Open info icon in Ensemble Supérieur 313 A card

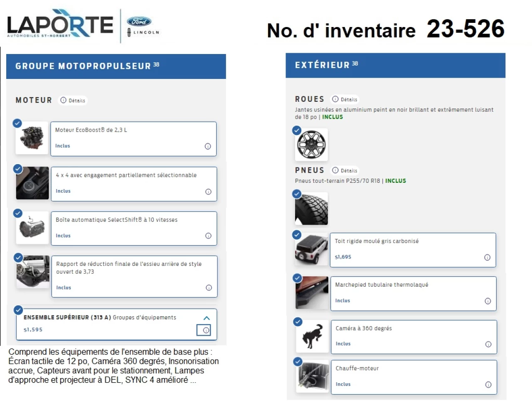click(x=206, y=330)
